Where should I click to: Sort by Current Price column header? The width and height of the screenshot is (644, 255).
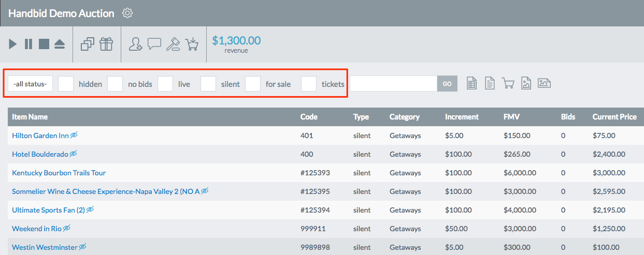[x=614, y=117]
